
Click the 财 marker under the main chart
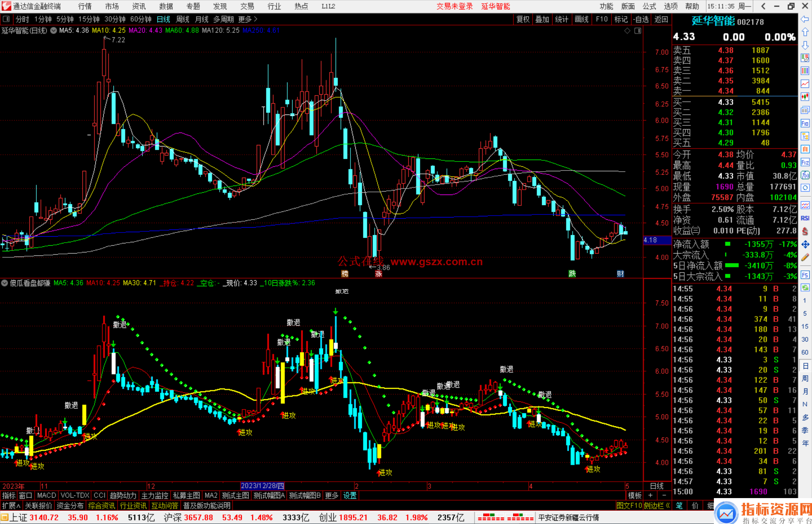(620, 273)
